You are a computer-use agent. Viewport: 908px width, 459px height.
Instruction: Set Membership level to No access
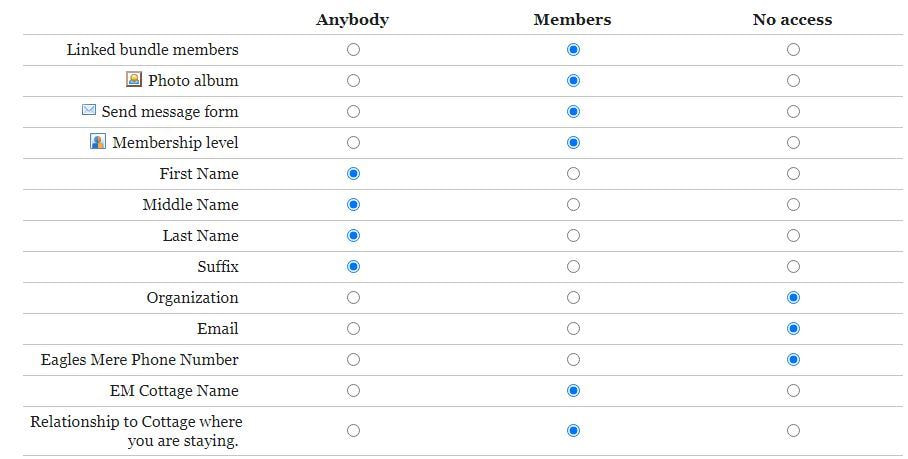tap(793, 142)
